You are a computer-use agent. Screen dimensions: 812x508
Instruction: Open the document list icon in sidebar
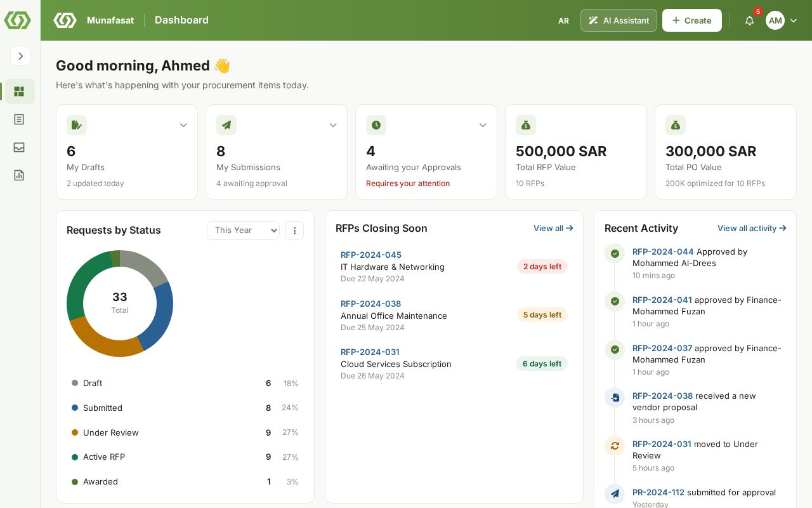click(19, 119)
